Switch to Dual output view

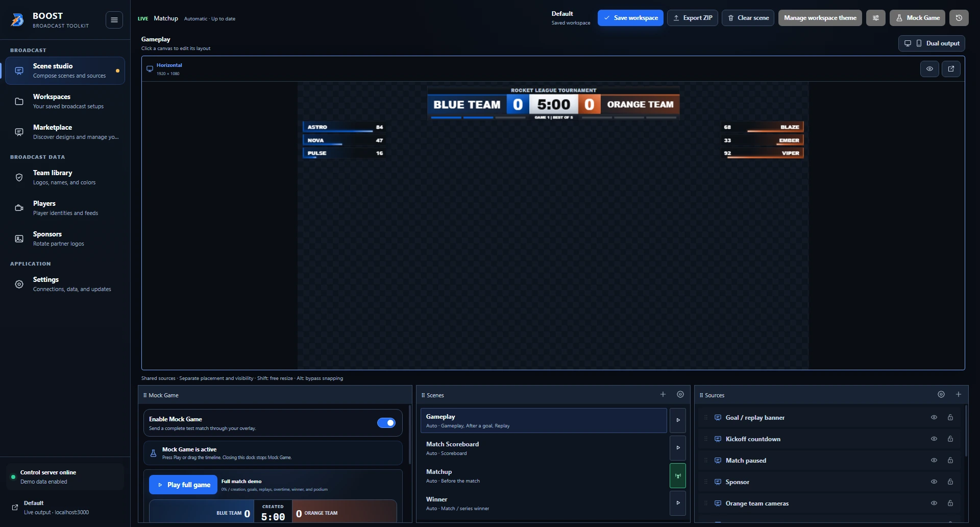point(932,43)
